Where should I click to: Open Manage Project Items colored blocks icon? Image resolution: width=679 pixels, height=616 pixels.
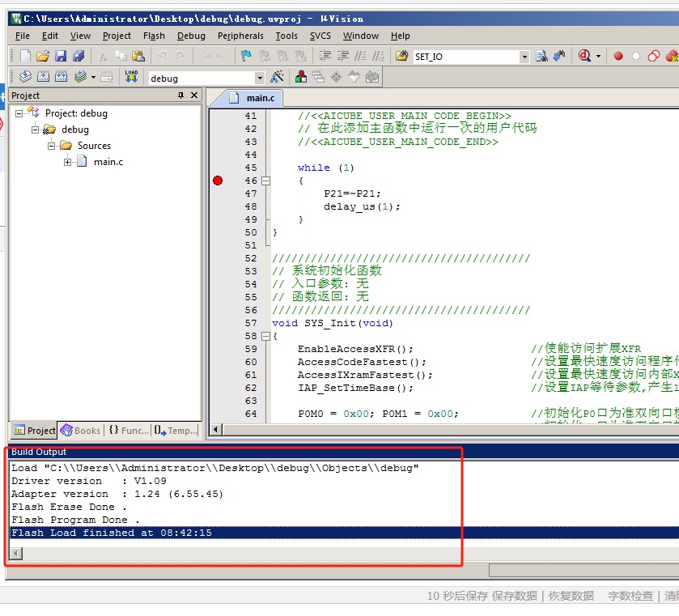pos(301,77)
